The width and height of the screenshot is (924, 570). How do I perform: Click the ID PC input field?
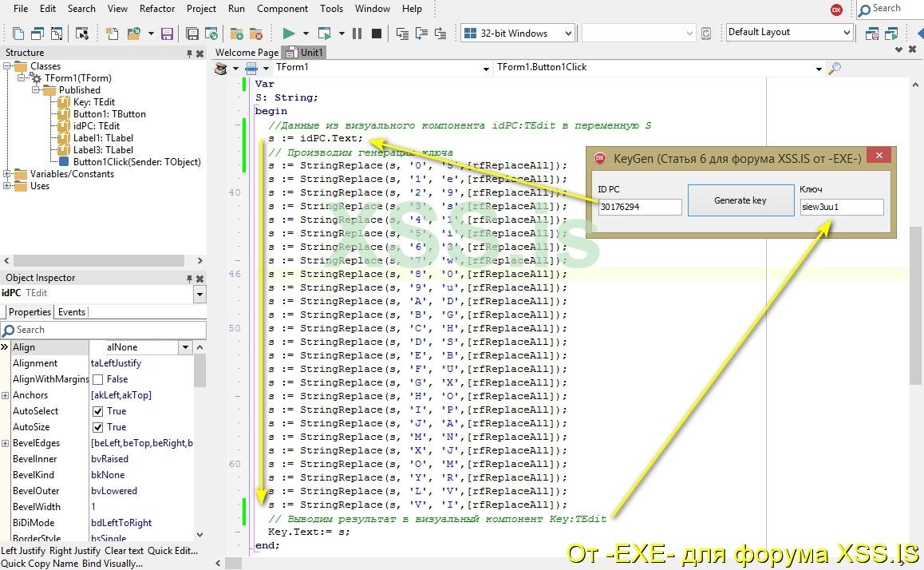pos(640,208)
